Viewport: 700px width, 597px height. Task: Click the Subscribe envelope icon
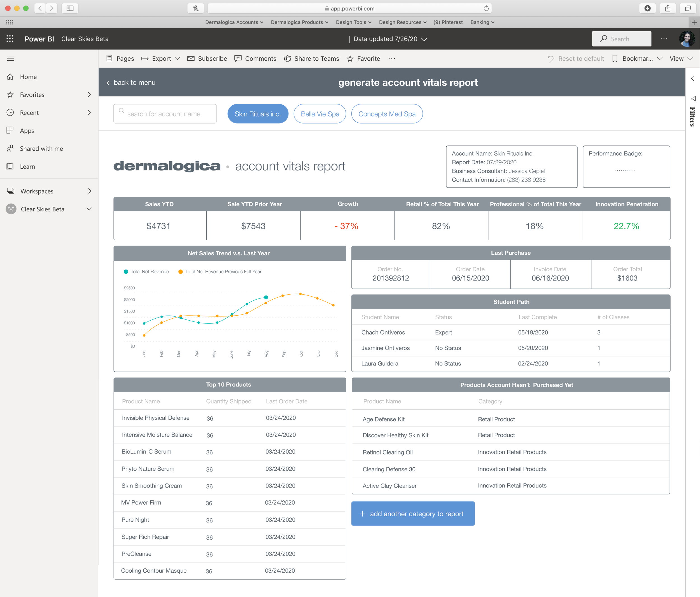pos(191,59)
